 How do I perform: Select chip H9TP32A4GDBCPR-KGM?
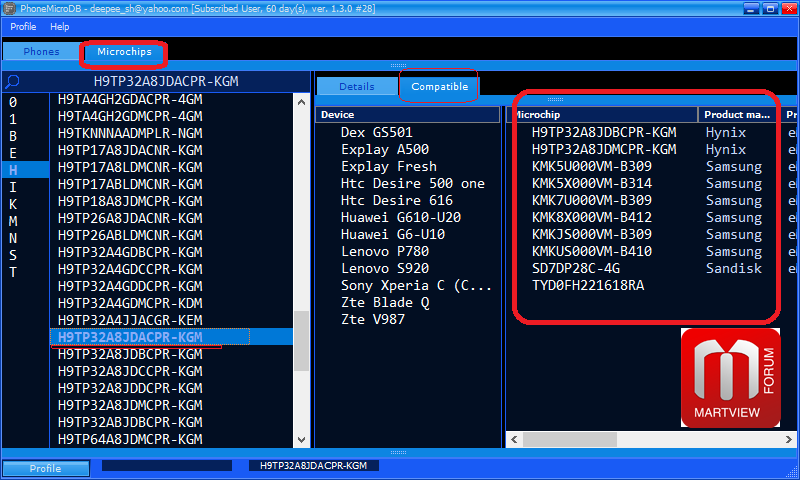130,252
